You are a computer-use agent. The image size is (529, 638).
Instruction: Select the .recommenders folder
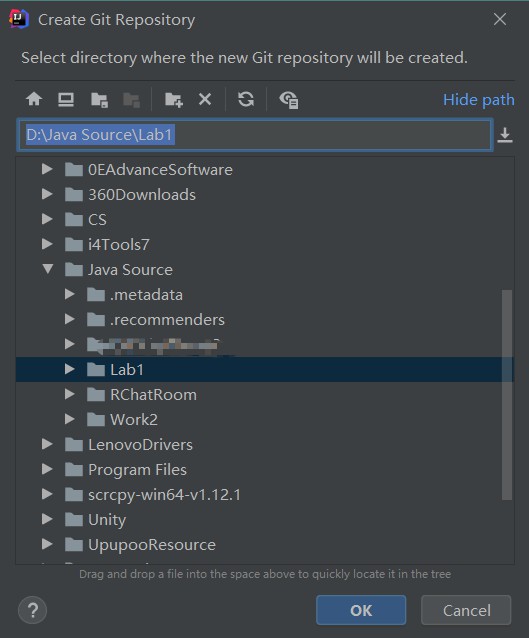[156, 320]
